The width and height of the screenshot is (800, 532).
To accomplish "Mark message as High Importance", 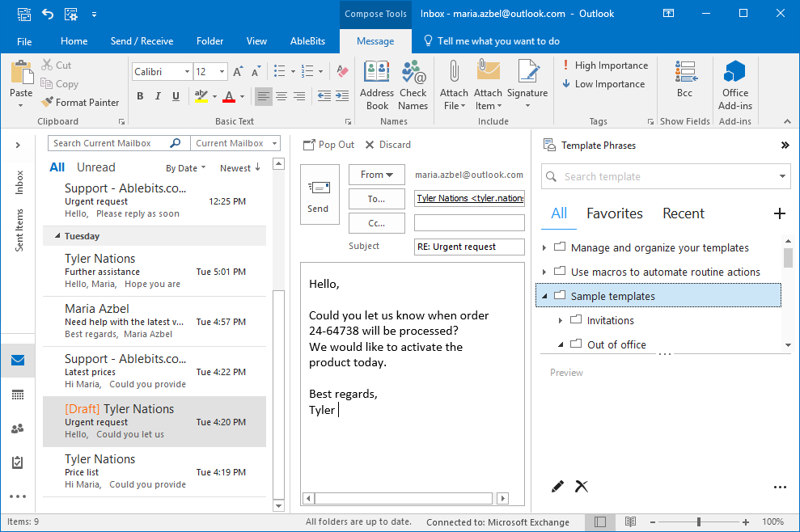I will tap(605, 65).
